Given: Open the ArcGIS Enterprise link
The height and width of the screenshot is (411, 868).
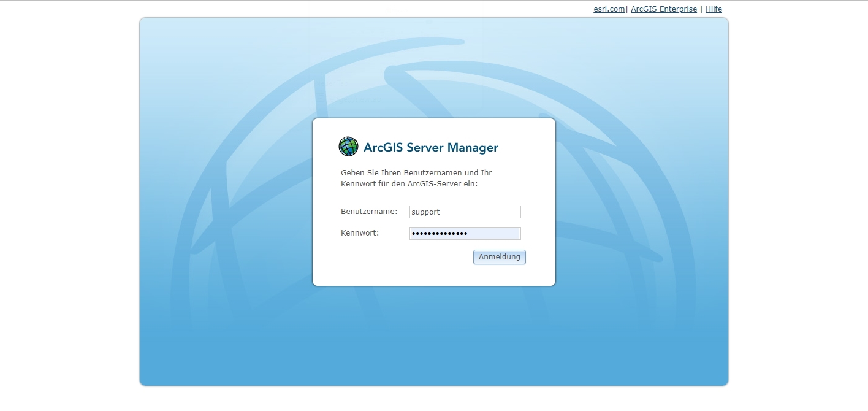Looking at the screenshot, I should point(664,9).
